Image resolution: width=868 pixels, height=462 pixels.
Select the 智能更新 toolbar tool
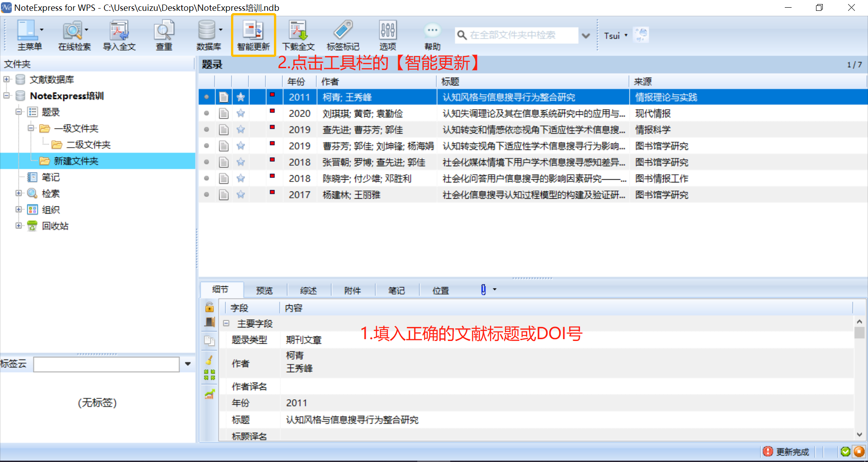[253, 35]
